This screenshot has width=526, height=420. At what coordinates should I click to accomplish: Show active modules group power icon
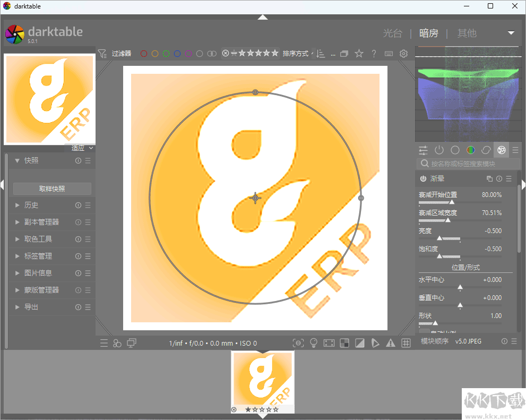pos(439,150)
